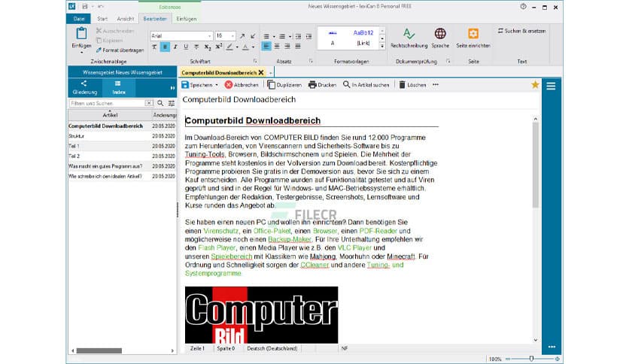Switch to the Start ribbon tab
The width and height of the screenshot is (629, 364).
(102, 19)
